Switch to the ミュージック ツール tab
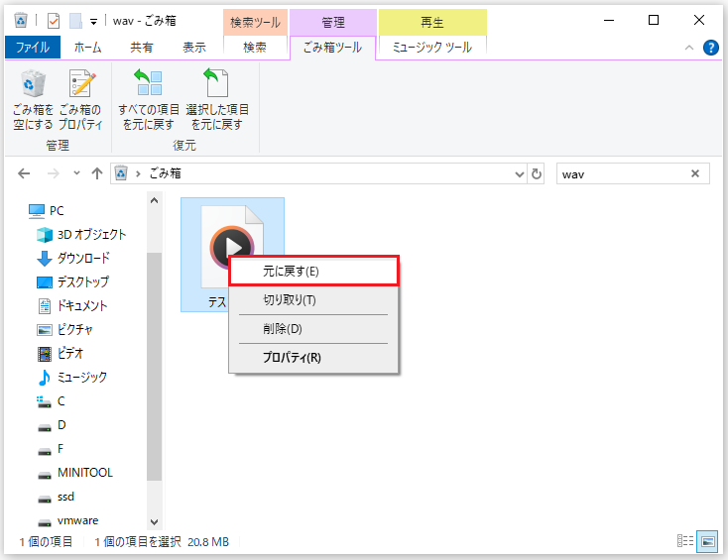The height and width of the screenshot is (560, 728). [432, 48]
